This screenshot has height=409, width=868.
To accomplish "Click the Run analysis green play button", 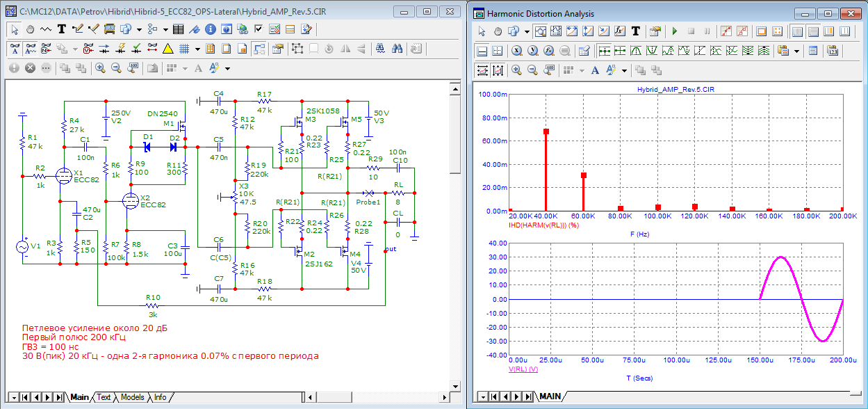I will pos(674,31).
